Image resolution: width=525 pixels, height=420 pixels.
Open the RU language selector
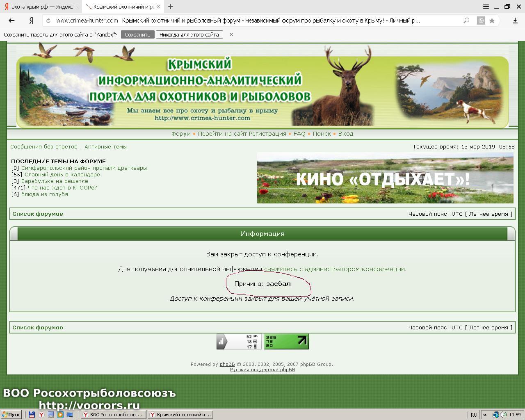coord(474,415)
